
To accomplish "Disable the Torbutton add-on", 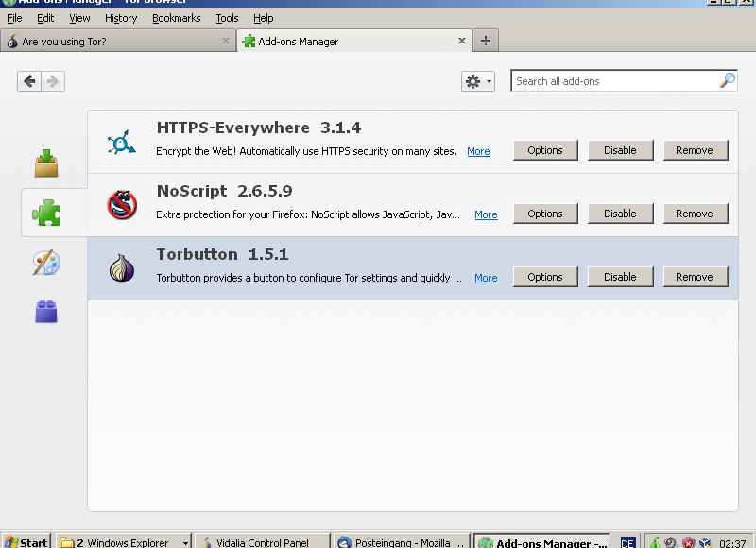I will (x=620, y=277).
